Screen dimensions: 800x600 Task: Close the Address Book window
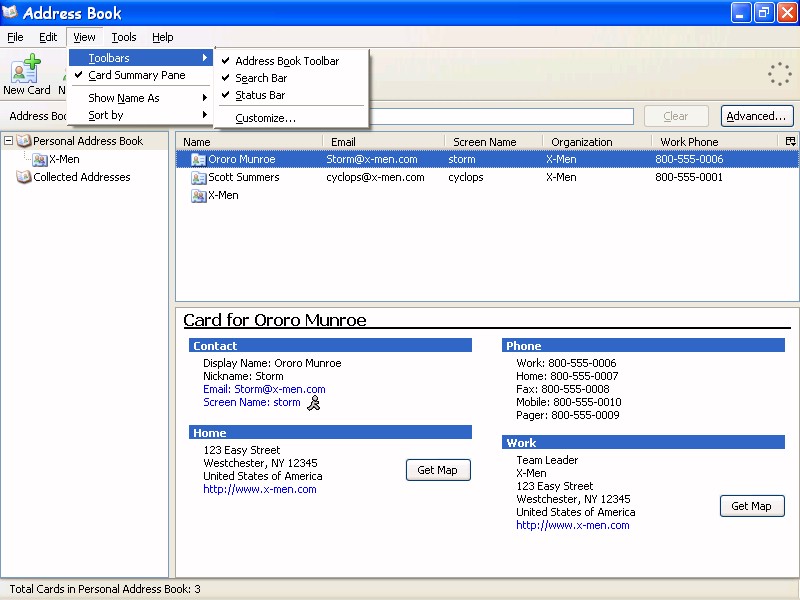pyautogui.click(x=787, y=13)
